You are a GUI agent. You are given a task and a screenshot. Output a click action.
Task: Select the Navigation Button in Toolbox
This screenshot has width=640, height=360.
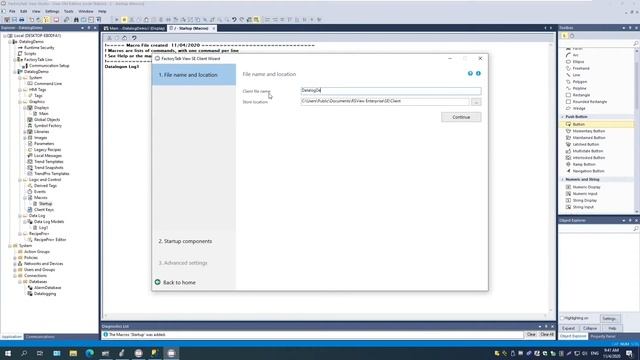tap(588, 171)
